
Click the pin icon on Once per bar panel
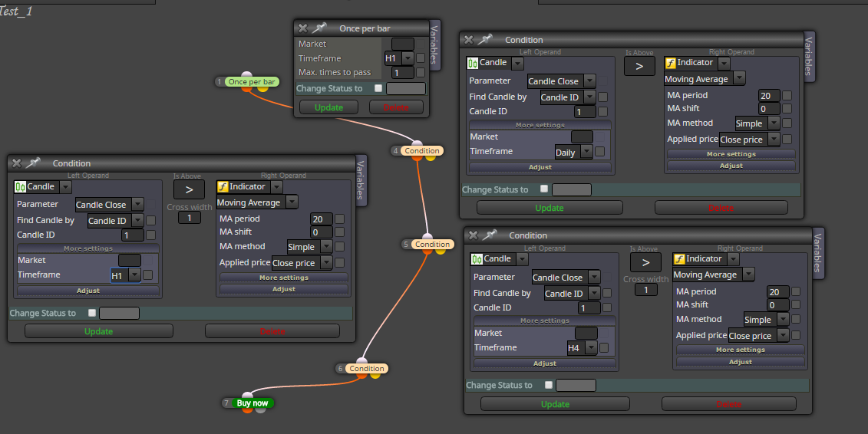(319, 28)
